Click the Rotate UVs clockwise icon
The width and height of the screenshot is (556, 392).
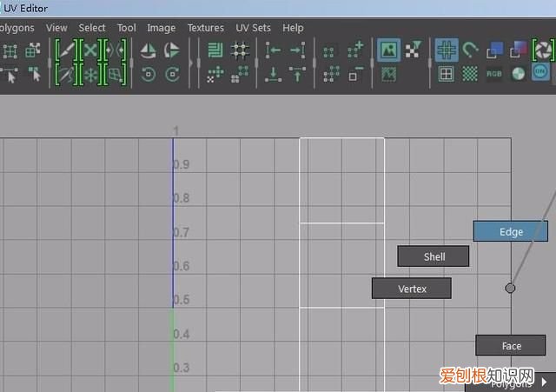click(x=172, y=74)
